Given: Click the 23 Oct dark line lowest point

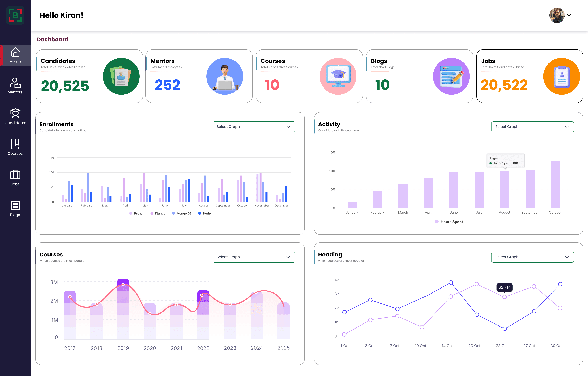Looking at the screenshot, I should click(505, 329).
